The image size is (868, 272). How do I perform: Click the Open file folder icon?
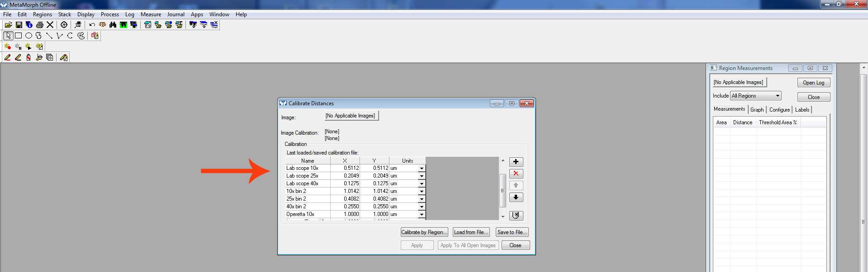click(8, 25)
